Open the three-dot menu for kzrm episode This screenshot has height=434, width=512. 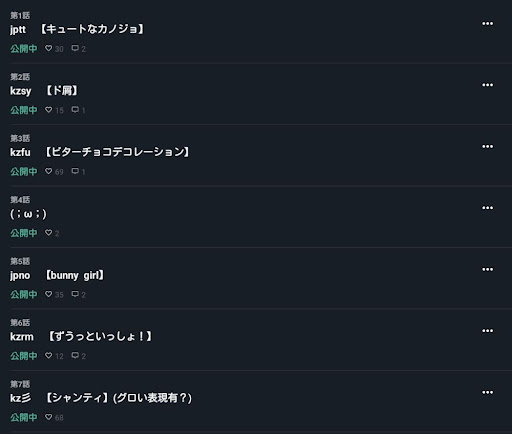(x=487, y=331)
